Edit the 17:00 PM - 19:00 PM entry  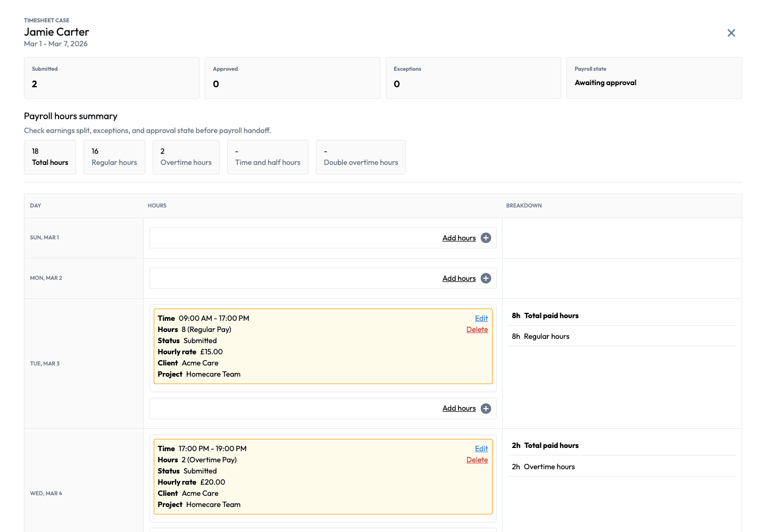[481, 448]
